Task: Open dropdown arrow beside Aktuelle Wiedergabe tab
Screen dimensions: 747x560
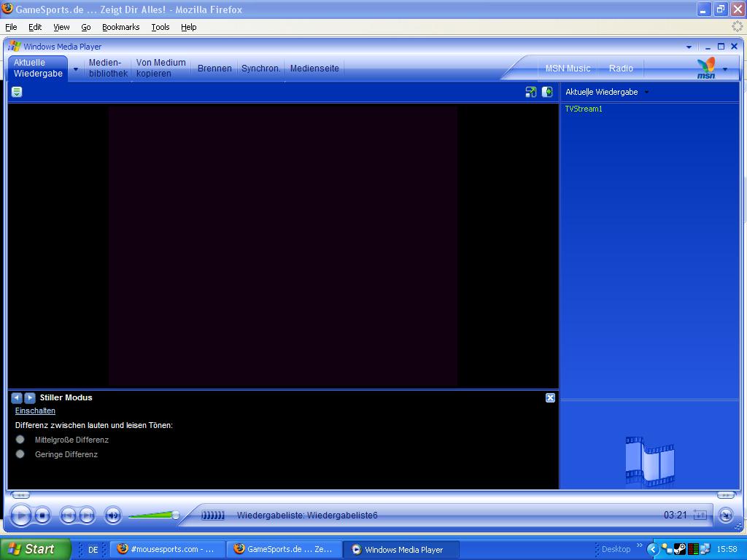Action: (75, 69)
